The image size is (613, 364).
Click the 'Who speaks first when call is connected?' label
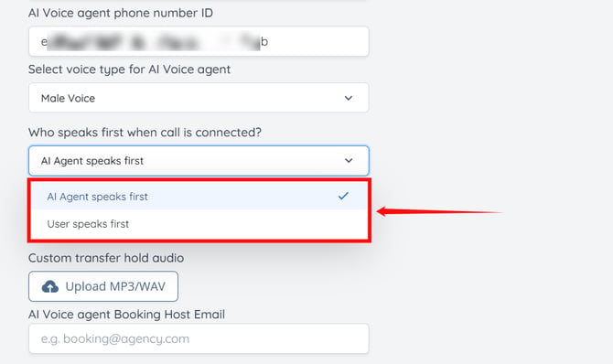point(145,133)
